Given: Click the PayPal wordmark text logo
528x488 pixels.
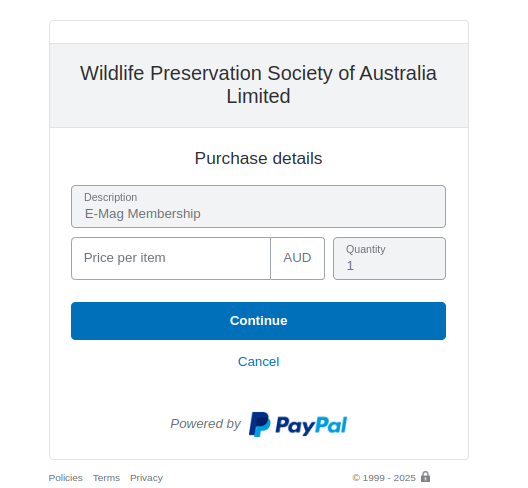Looking at the screenshot, I should point(311,425).
